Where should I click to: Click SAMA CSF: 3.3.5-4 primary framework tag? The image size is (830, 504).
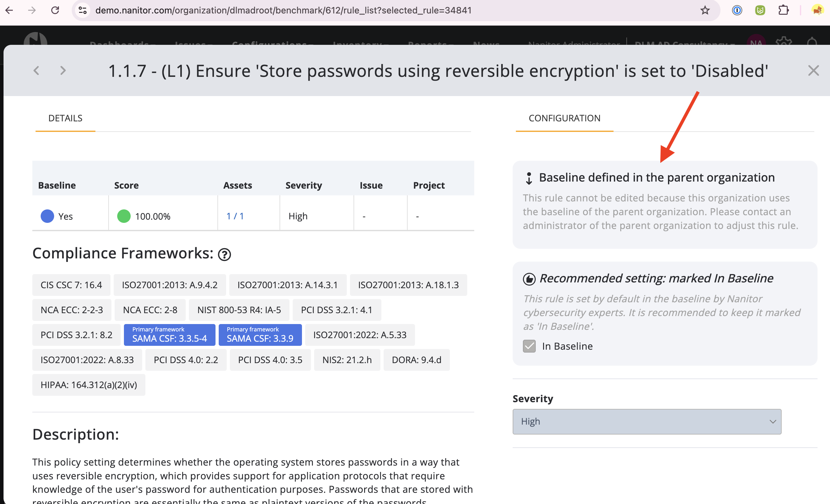coord(169,335)
